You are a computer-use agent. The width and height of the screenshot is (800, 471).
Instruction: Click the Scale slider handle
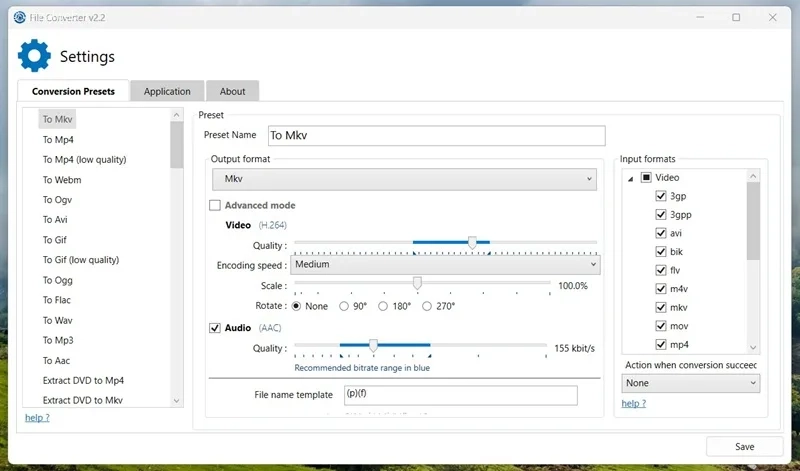[417, 283]
